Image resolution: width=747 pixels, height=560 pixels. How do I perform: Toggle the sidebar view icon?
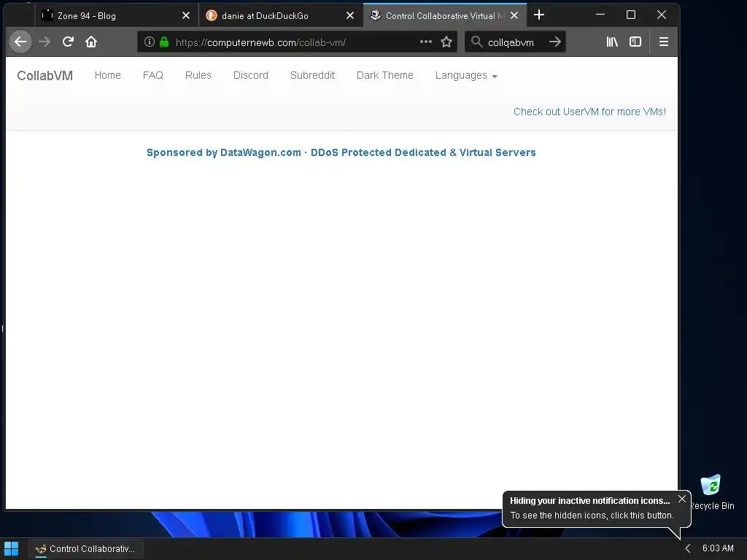635,42
